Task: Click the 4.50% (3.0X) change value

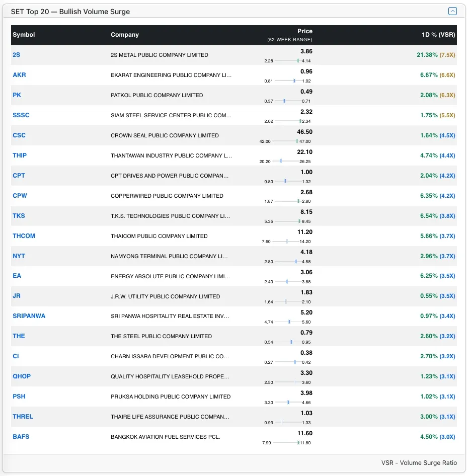Action: 438,437
